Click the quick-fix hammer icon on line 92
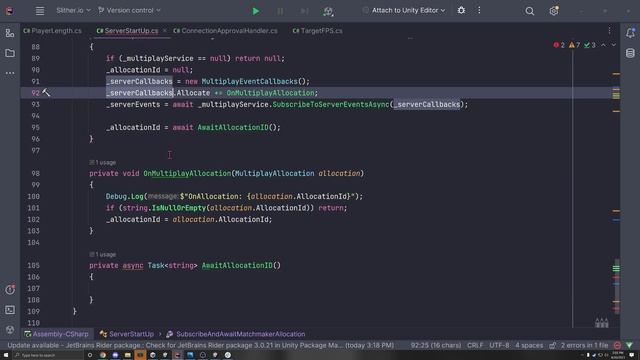The image size is (640, 360). pyautogui.click(x=46, y=93)
